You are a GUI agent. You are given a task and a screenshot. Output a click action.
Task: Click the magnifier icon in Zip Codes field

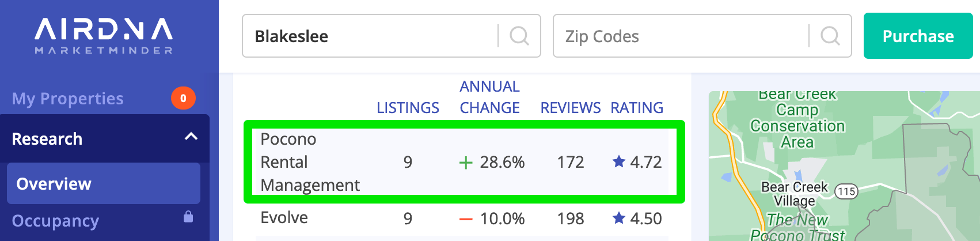point(830,36)
